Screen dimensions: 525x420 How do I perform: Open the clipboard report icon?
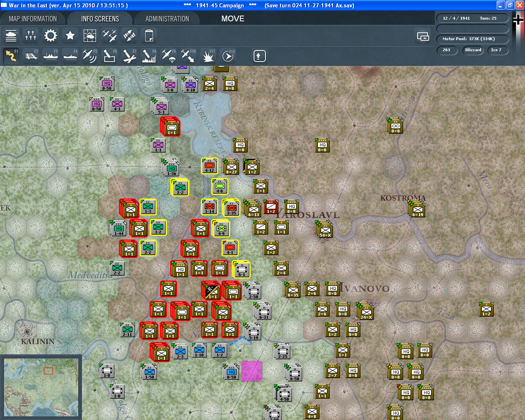(x=149, y=36)
